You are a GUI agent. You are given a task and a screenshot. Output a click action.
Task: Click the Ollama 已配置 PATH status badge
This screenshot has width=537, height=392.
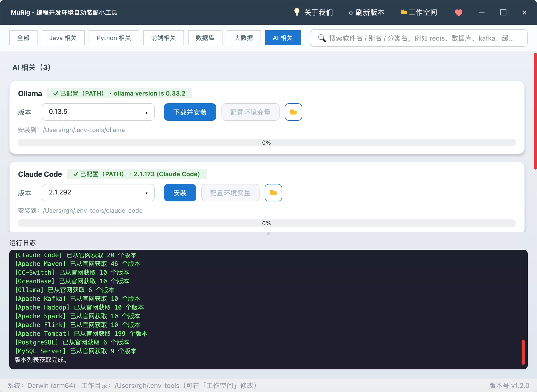coord(119,93)
